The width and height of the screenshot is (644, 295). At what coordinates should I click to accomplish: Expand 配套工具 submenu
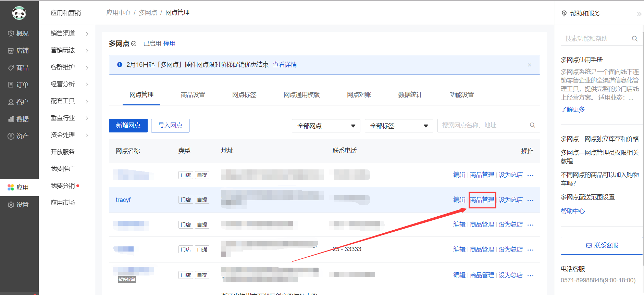tap(87, 101)
